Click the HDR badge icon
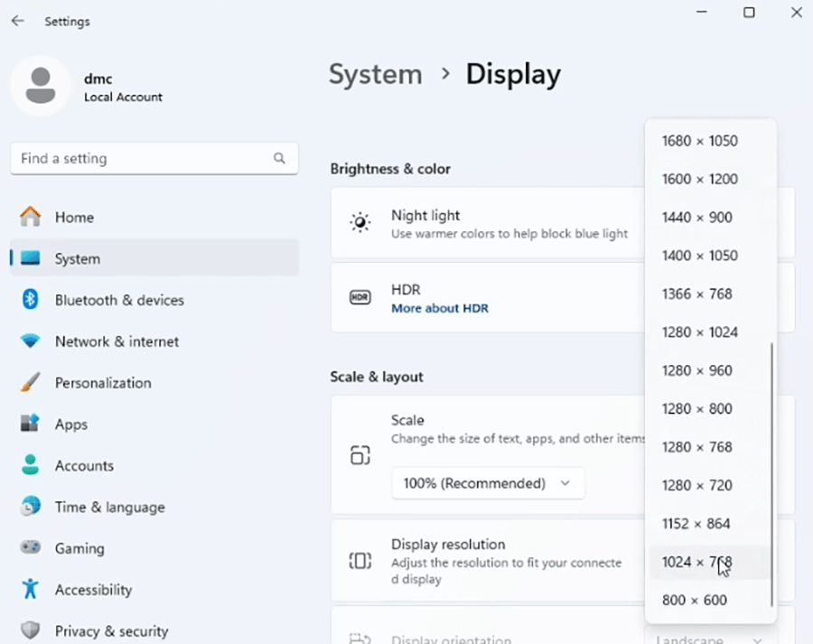Viewport: 813px width, 644px height. tap(360, 298)
